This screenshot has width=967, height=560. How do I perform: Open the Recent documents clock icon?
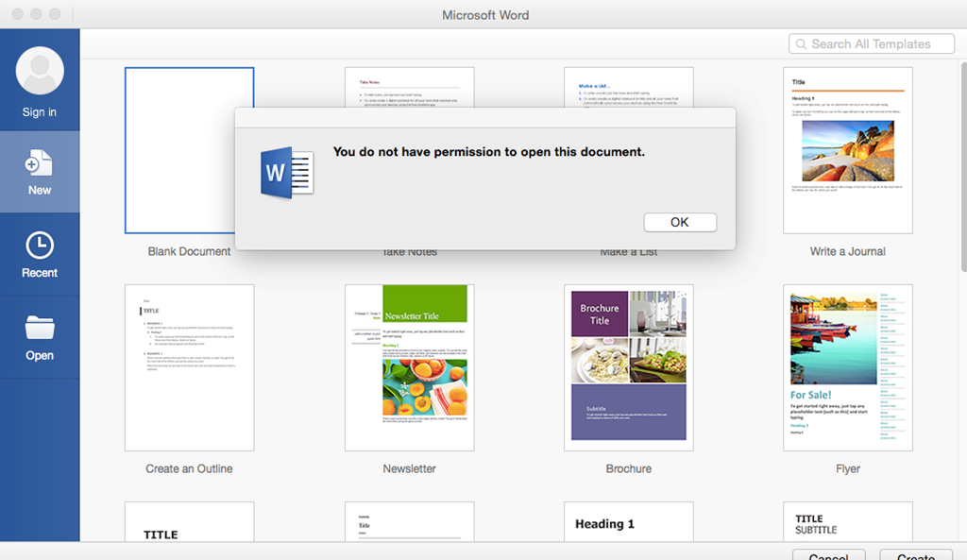pyautogui.click(x=40, y=246)
